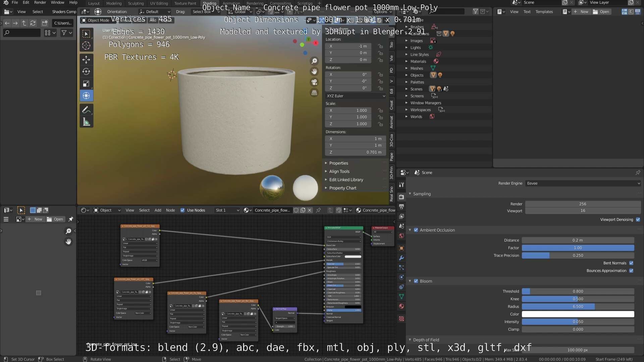Screen dimensions: 644x362
Task: Click the viewport pan hand icon
Action: (x=314, y=71)
